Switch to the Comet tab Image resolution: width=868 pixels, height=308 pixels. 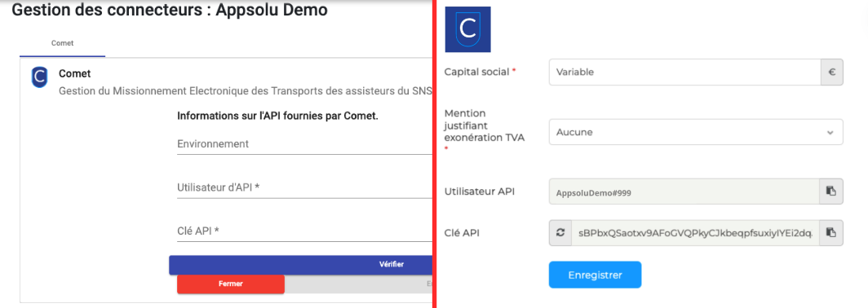pos(63,43)
